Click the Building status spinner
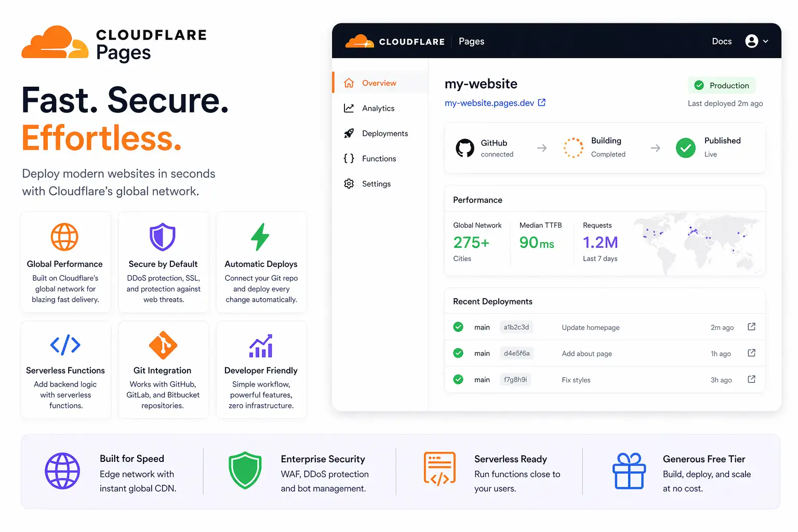798x532 pixels. 574,148
